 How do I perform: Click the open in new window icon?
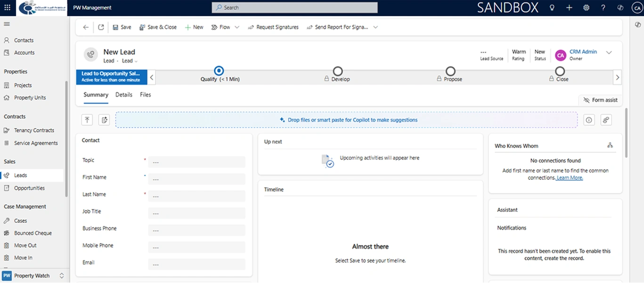click(x=101, y=27)
